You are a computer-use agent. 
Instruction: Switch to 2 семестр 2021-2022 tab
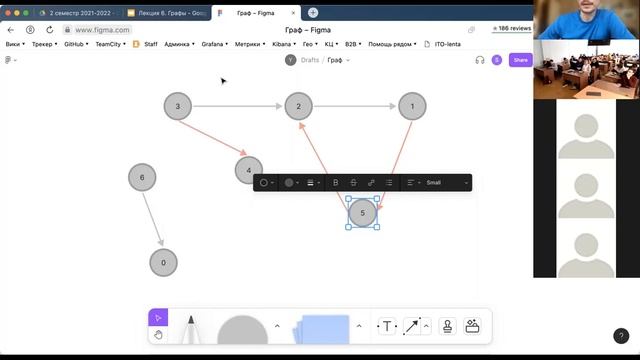[79, 13]
